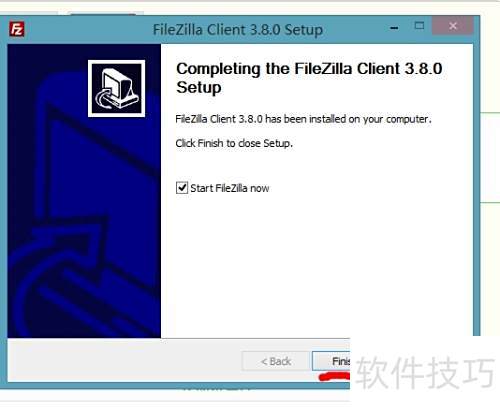Minimize the FileZilla Setup window
The height and width of the screenshot is (410, 500).
click(x=394, y=28)
